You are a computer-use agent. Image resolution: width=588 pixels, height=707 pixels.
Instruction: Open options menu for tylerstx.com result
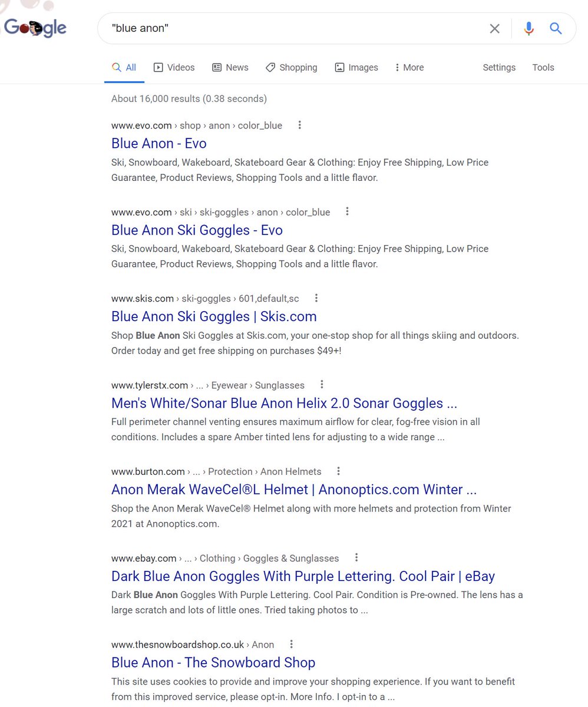coord(322,385)
